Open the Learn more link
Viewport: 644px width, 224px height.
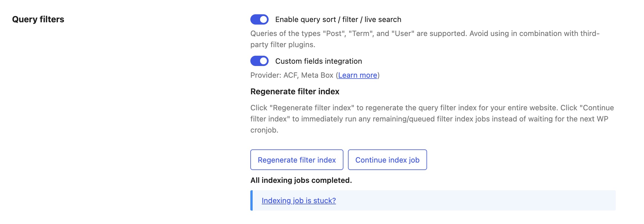358,75
